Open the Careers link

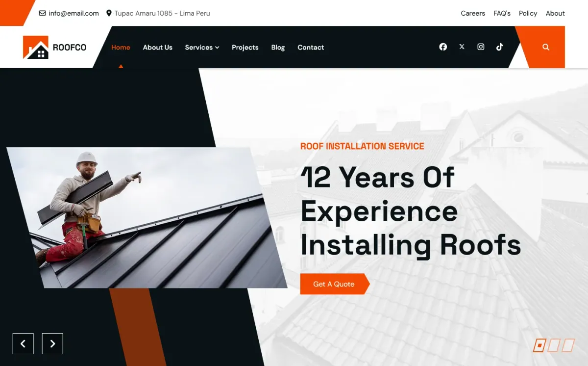click(473, 13)
